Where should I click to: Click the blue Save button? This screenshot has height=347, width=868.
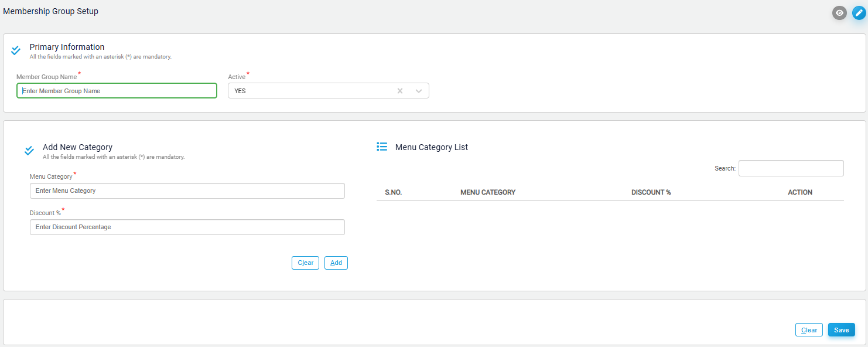(x=842, y=330)
